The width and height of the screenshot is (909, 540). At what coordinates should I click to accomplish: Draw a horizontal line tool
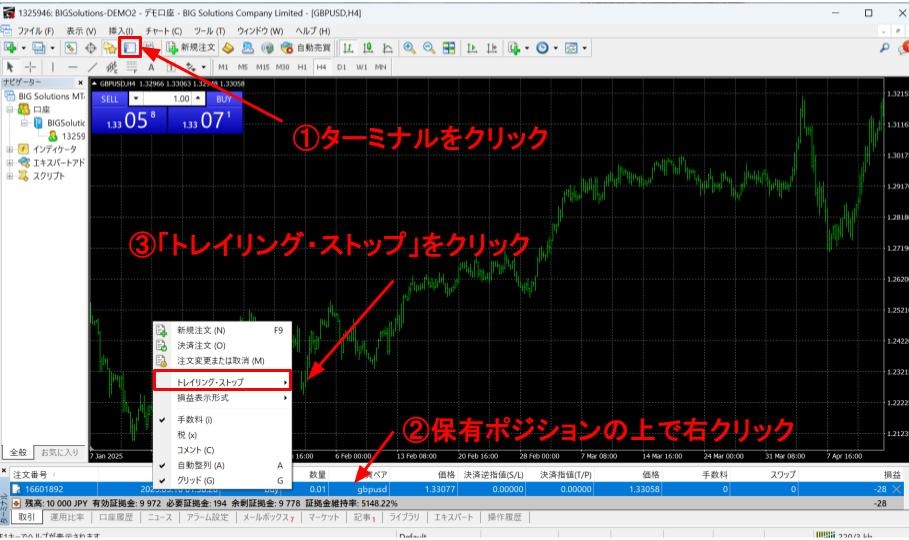(72, 67)
